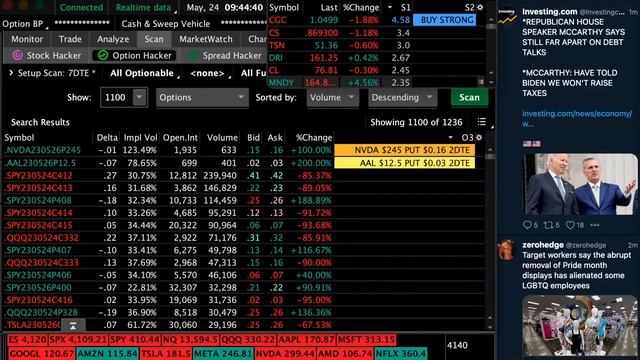
Task: Open the All Optionable scan-in dropdown
Action: [144, 73]
